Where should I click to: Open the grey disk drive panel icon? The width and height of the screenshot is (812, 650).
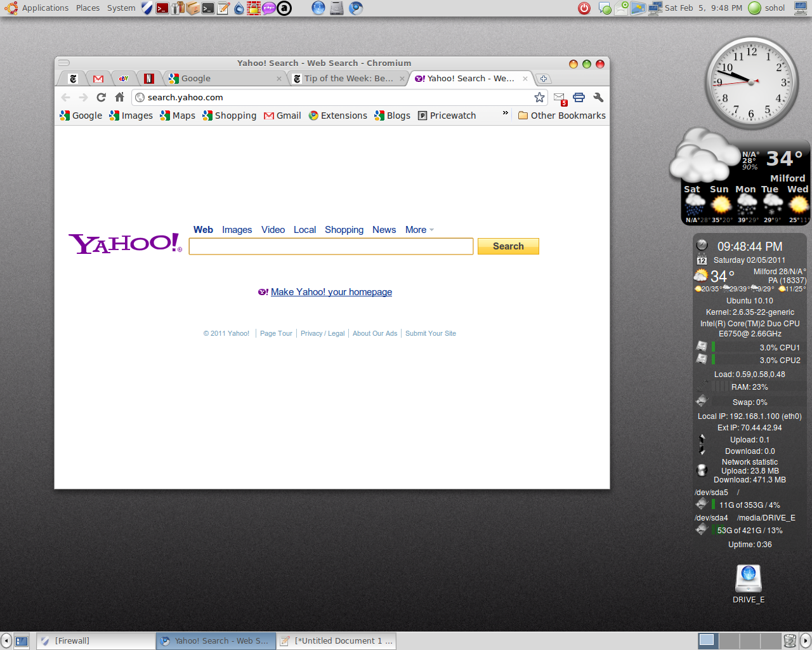click(337, 8)
